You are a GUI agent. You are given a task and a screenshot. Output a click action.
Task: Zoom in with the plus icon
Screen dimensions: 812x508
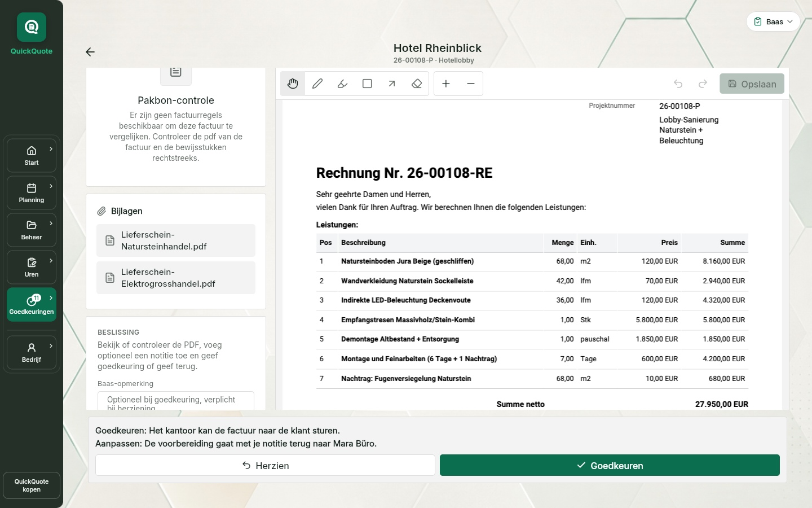[446, 84]
